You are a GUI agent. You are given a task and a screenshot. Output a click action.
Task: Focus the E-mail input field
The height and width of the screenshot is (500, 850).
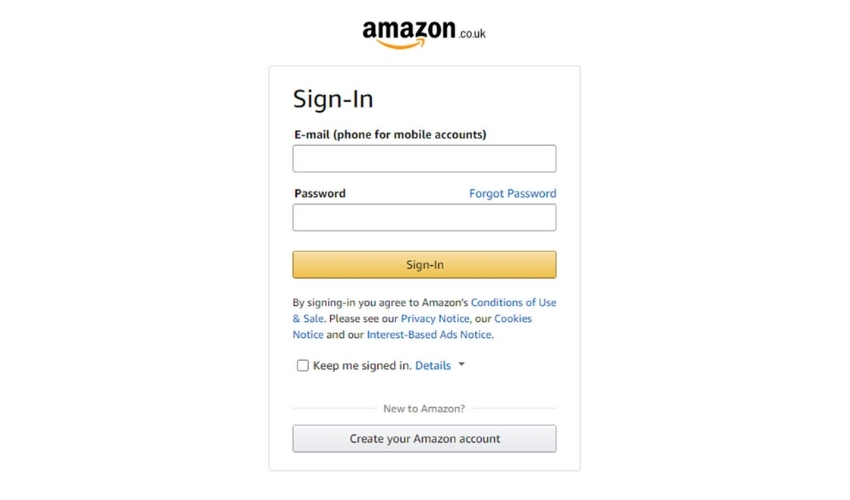coord(424,158)
